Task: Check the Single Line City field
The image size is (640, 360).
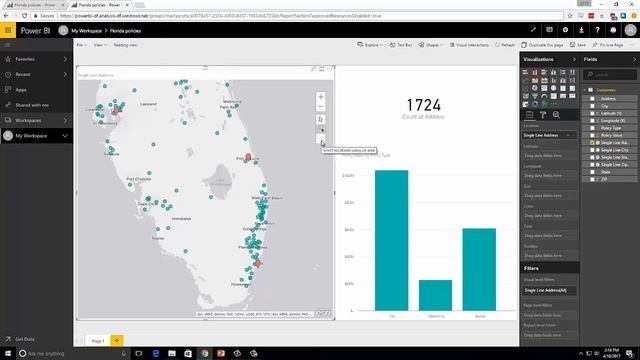Action: 592,150
